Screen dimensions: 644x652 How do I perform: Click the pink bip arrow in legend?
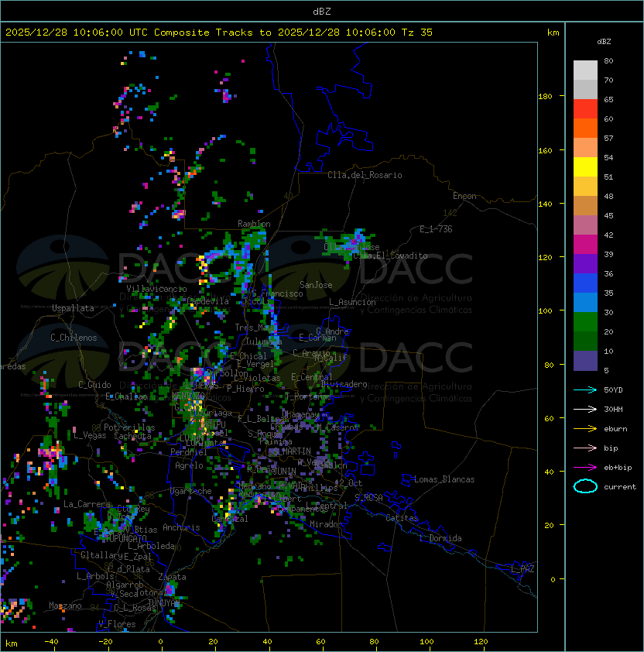(x=585, y=448)
